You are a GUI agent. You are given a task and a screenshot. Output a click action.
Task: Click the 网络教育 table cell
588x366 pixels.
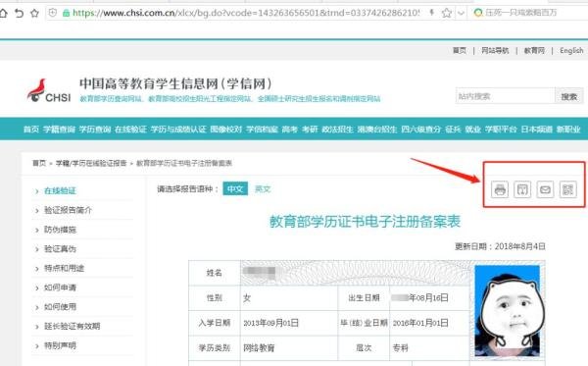[x=289, y=348]
